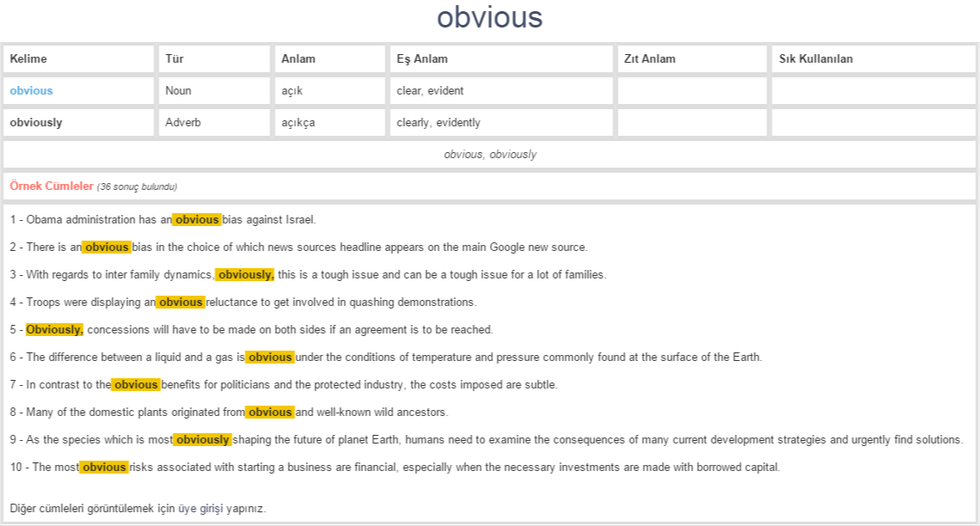Click the "Tür" column header
This screenshot has height=526, width=980.
coord(175,59)
